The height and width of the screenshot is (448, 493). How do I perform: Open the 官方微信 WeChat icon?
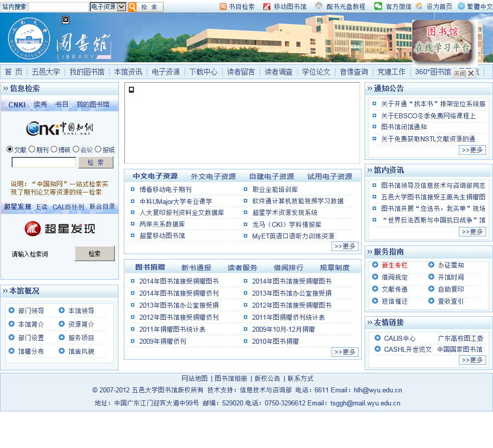tap(378, 7)
